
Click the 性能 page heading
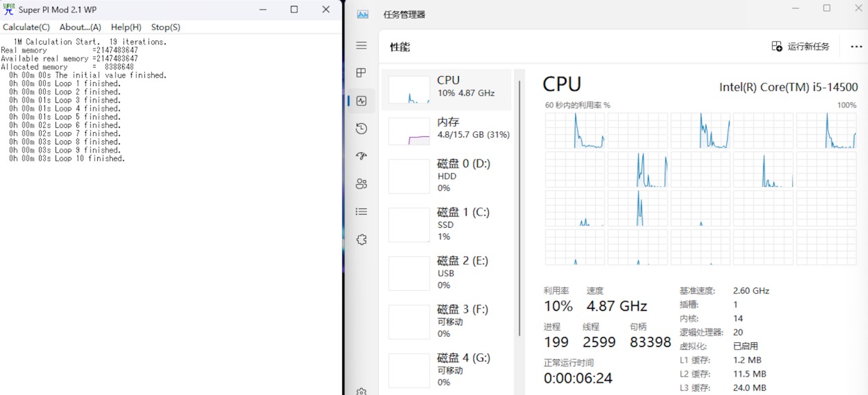pos(400,47)
